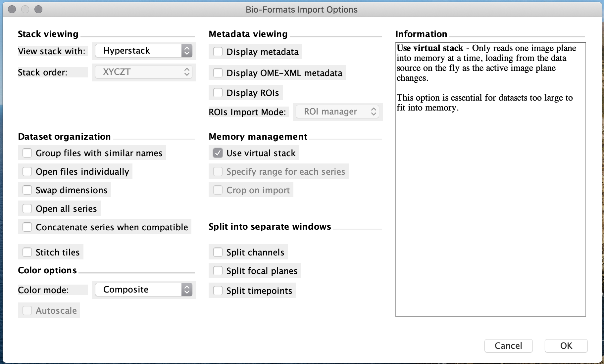Uncheck Use virtual stack

click(218, 153)
